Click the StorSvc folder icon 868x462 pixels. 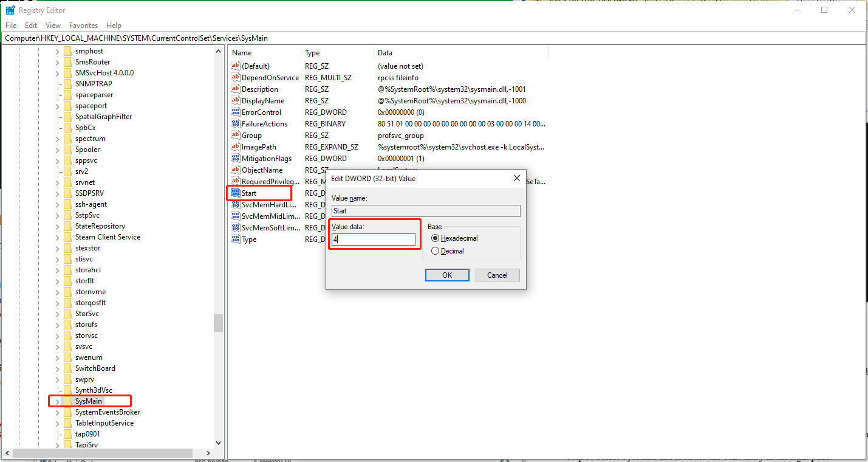(67, 314)
